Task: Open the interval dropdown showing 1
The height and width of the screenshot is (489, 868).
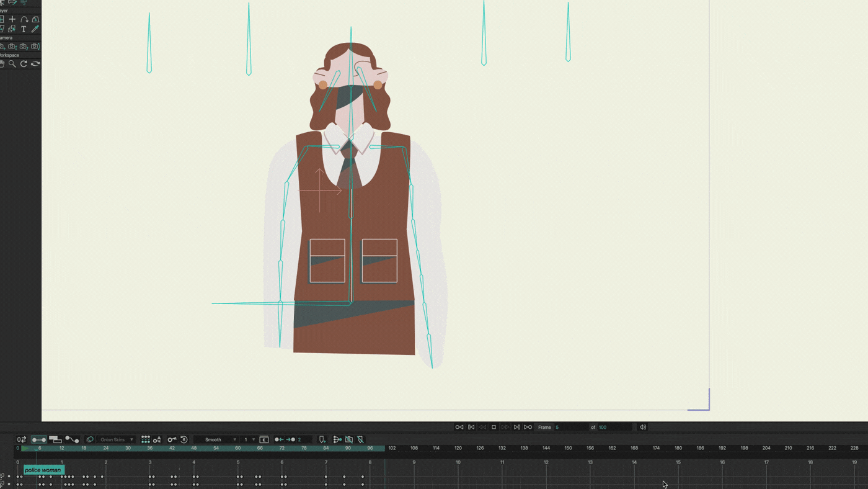Action: tap(249, 439)
